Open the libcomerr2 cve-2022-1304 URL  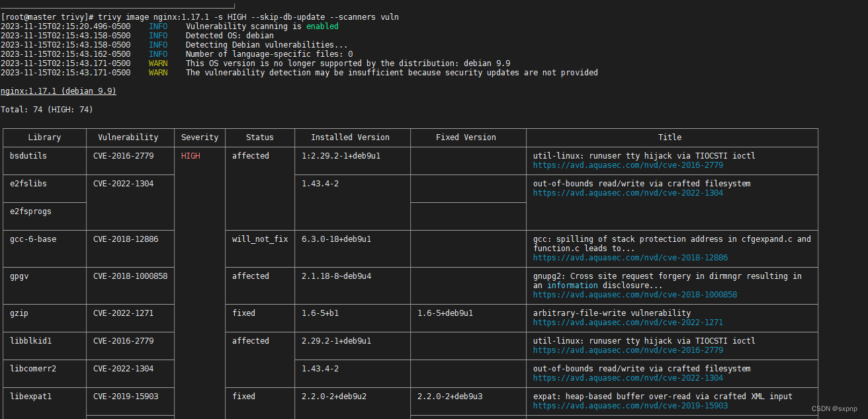(628, 378)
